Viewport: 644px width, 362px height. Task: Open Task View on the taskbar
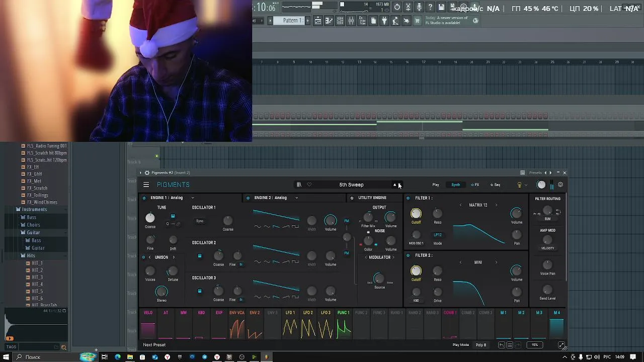(x=105, y=357)
